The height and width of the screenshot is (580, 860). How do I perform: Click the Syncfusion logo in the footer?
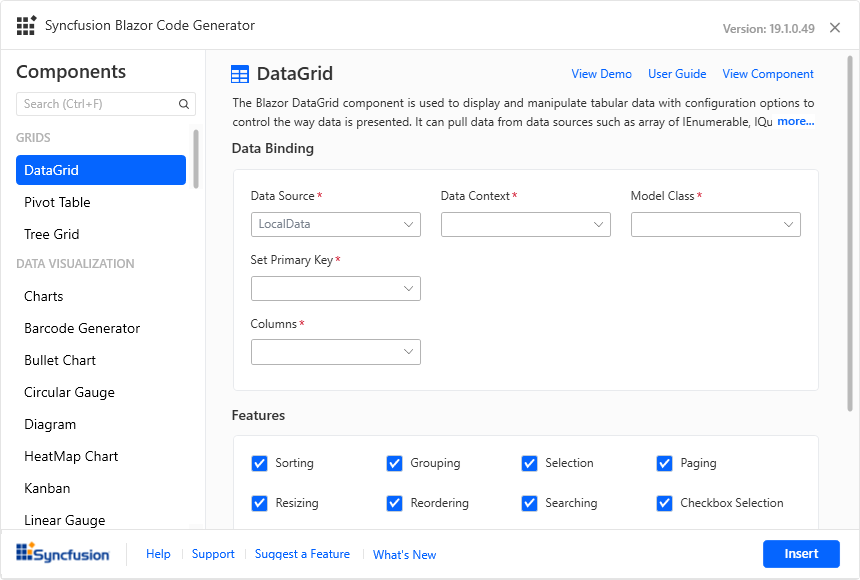pyautogui.click(x=63, y=554)
